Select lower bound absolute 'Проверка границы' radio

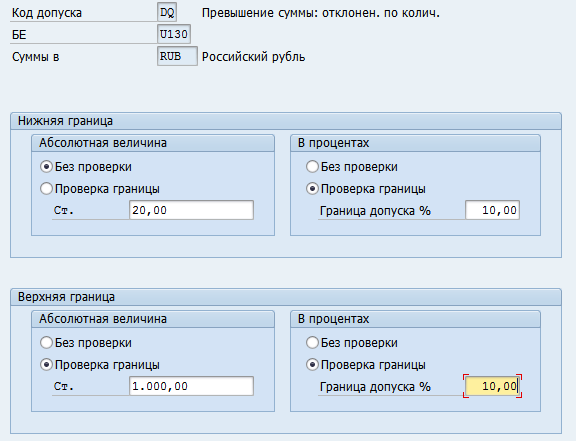click(x=46, y=189)
